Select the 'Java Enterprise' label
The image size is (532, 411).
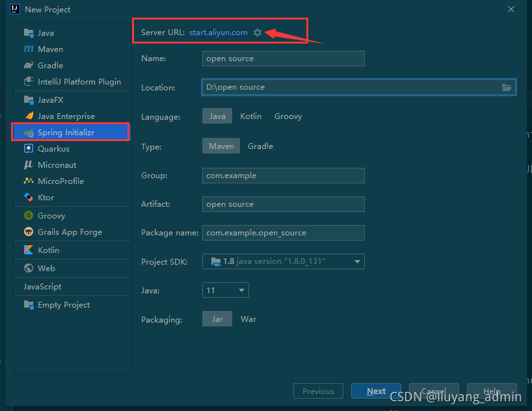(66, 116)
